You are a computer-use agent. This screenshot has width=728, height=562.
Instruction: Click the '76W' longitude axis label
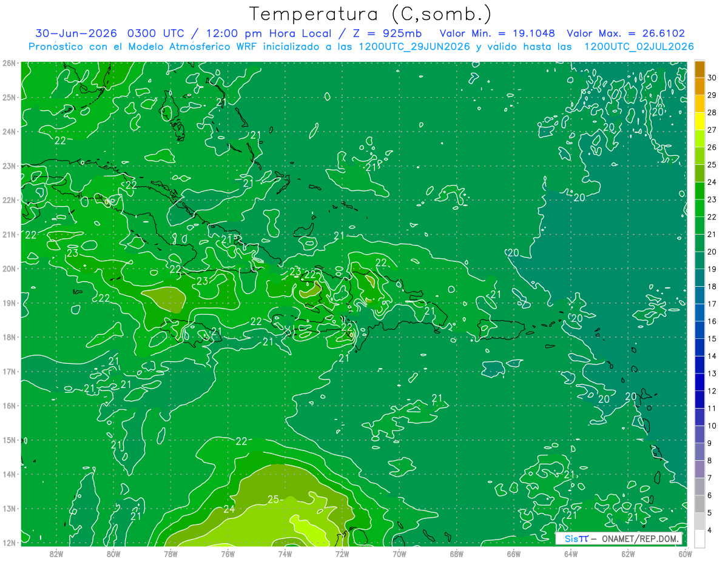coord(227,554)
